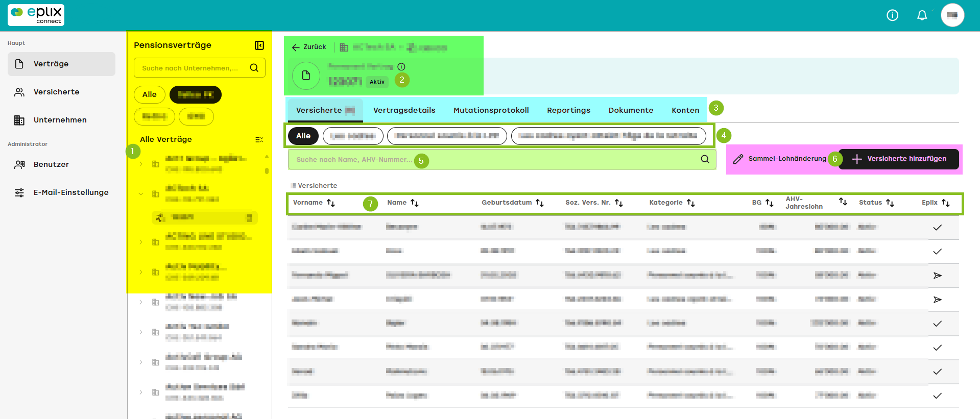The image size is (980, 419).
Task: Sort table by Soz. Vers. Nr.
Action: pyautogui.click(x=619, y=203)
